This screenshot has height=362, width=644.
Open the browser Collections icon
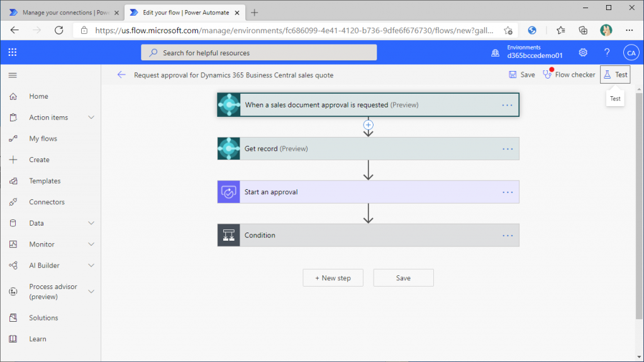(x=583, y=30)
